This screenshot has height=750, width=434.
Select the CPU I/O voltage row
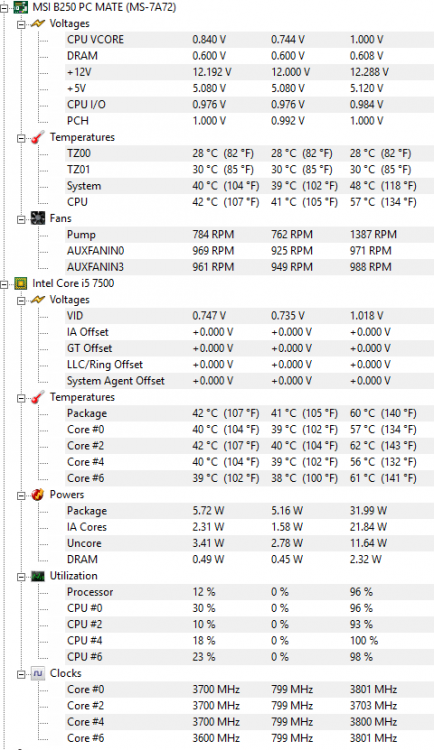(249, 104)
